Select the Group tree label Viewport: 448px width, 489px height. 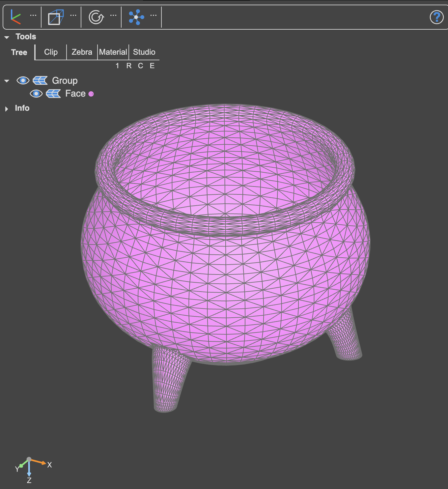pyautogui.click(x=65, y=81)
